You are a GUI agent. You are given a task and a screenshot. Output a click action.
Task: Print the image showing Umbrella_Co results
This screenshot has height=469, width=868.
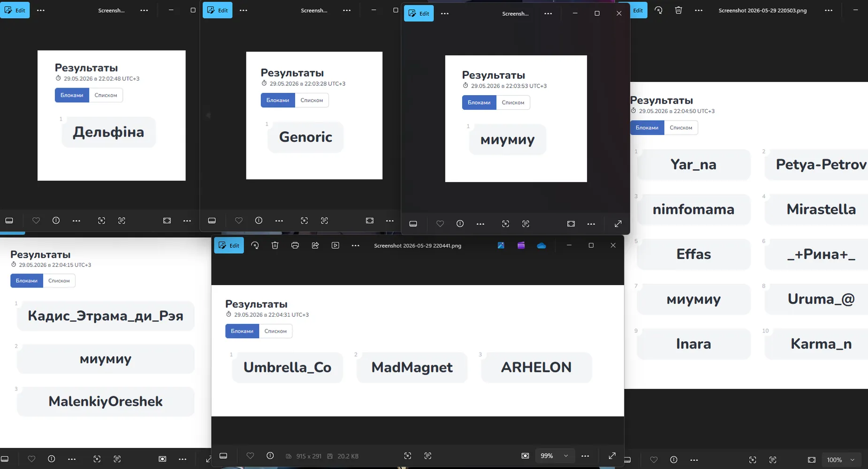[295, 245]
